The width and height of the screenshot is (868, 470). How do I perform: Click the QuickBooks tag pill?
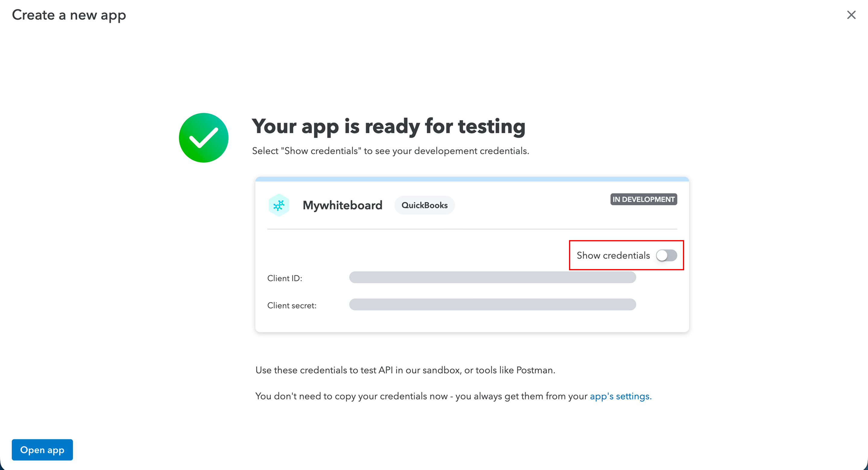pos(424,205)
